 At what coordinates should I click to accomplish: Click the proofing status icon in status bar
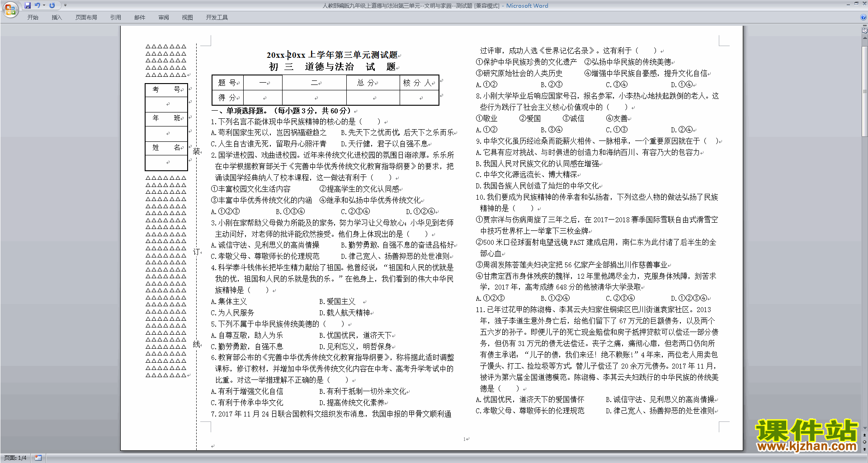click(x=38, y=458)
